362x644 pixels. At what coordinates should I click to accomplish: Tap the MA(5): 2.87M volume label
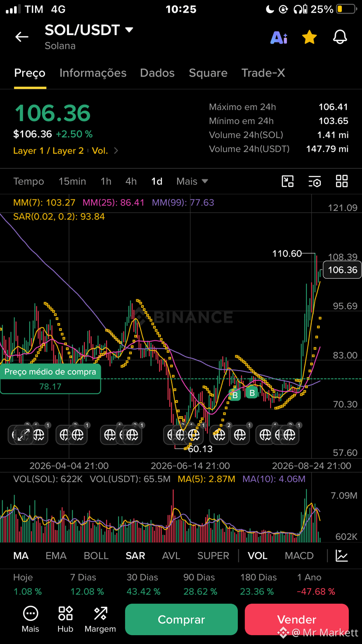tap(206, 479)
